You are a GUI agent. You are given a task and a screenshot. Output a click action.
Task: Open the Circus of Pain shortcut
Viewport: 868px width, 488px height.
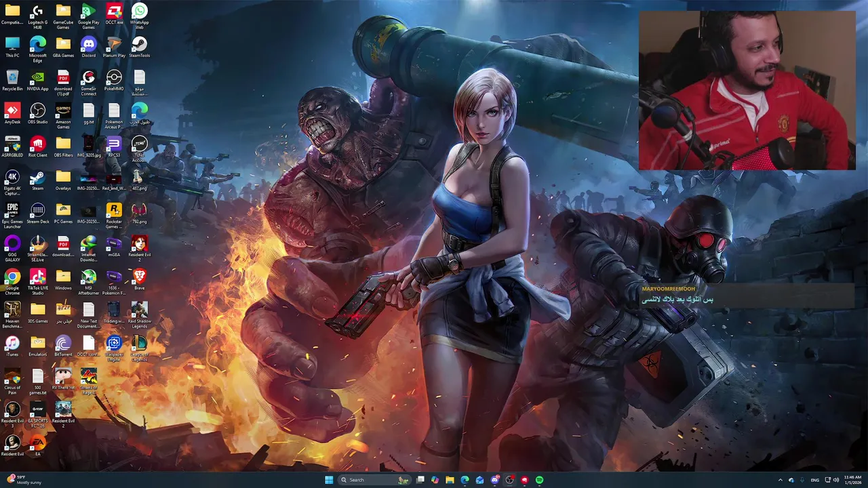click(x=12, y=381)
